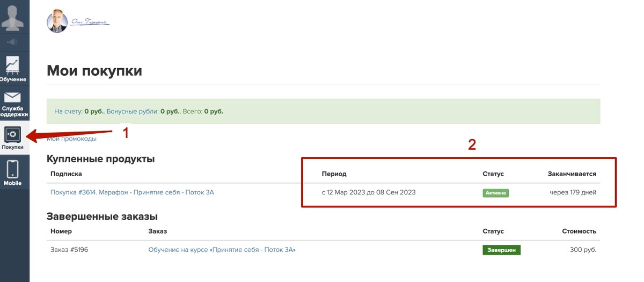Image resolution: width=644 pixels, height=282 pixels.
Task: Select the Покупки safe icon
Action: point(12,134)
